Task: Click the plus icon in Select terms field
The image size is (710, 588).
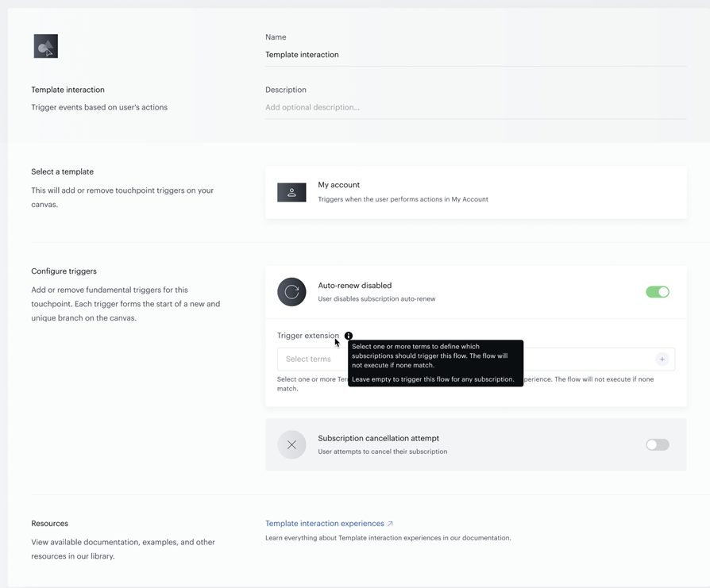Action: point(662,359)
